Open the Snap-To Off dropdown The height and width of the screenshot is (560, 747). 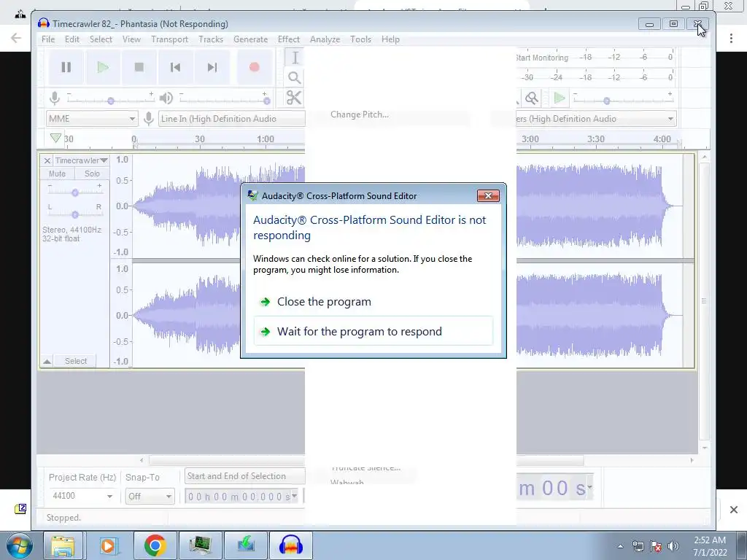(x=149, y=496)
